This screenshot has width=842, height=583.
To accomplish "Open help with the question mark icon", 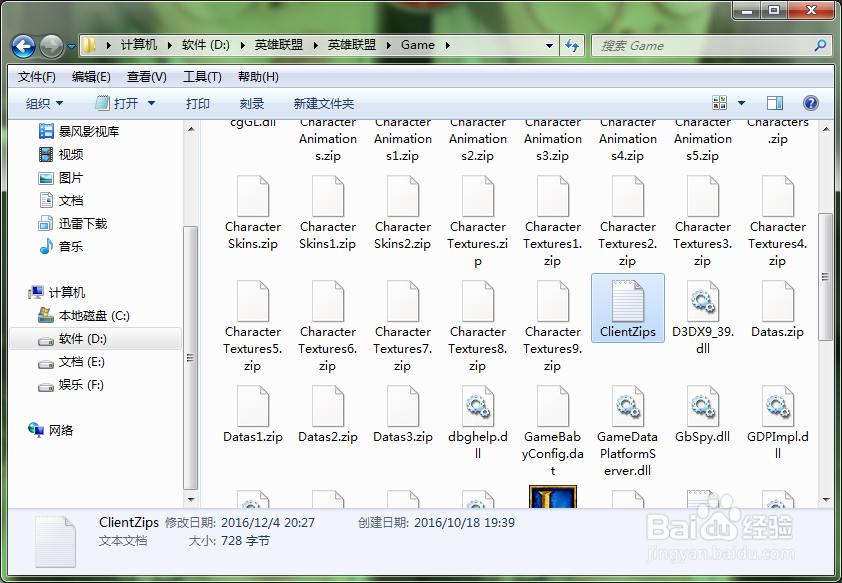I will [x=811, y=103].
